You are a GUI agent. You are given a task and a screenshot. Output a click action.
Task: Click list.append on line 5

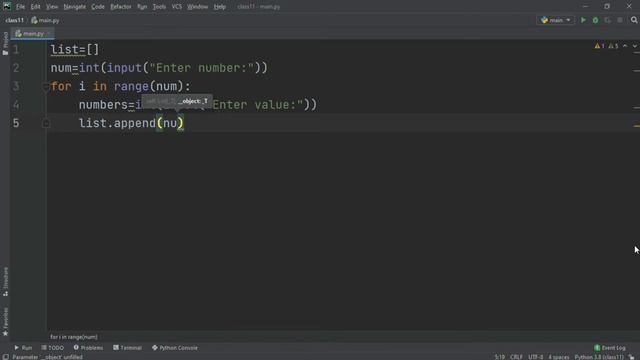point(117,123)
